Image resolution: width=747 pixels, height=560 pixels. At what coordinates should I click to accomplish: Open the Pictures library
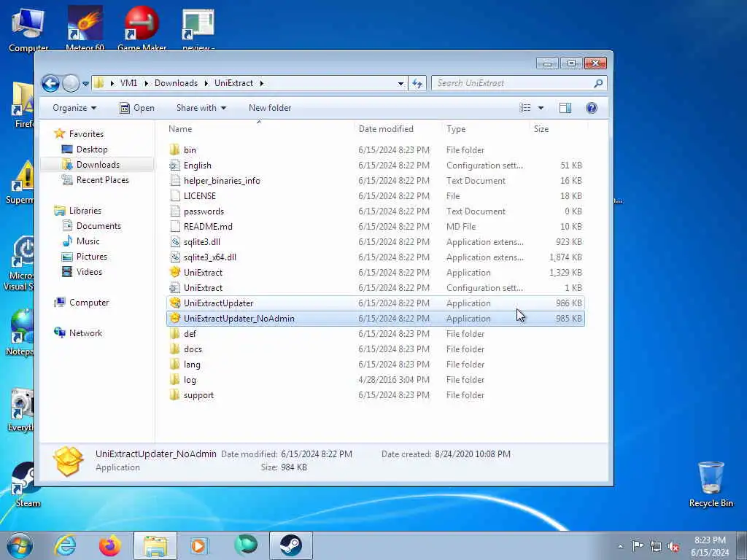[x=91, y=257]
